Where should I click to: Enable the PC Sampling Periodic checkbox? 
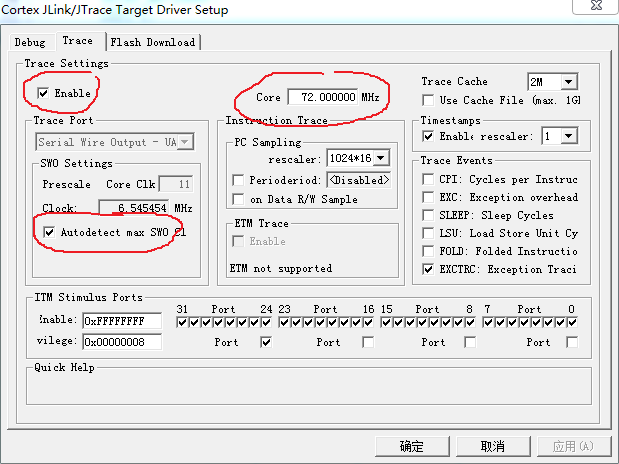point(238,180)
